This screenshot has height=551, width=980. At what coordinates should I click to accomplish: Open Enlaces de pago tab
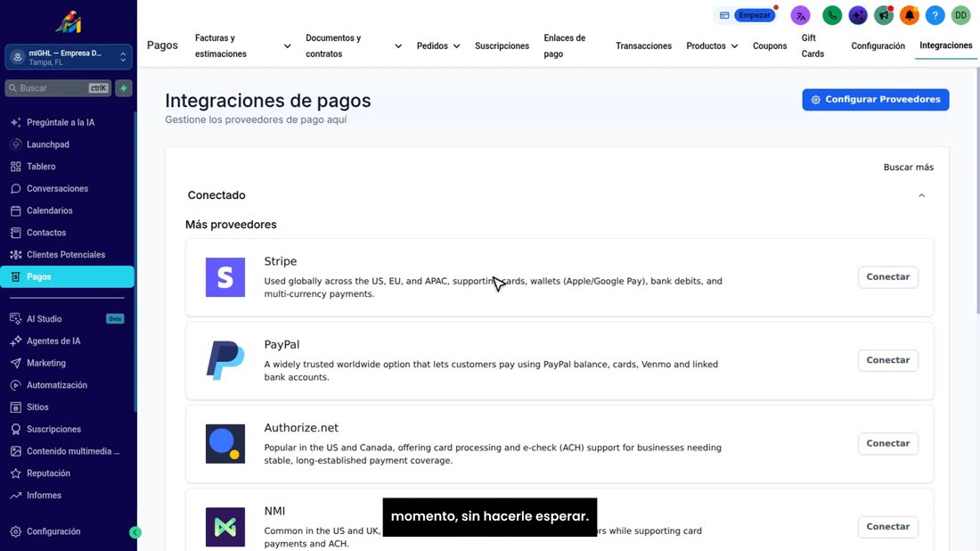(564, 45)
